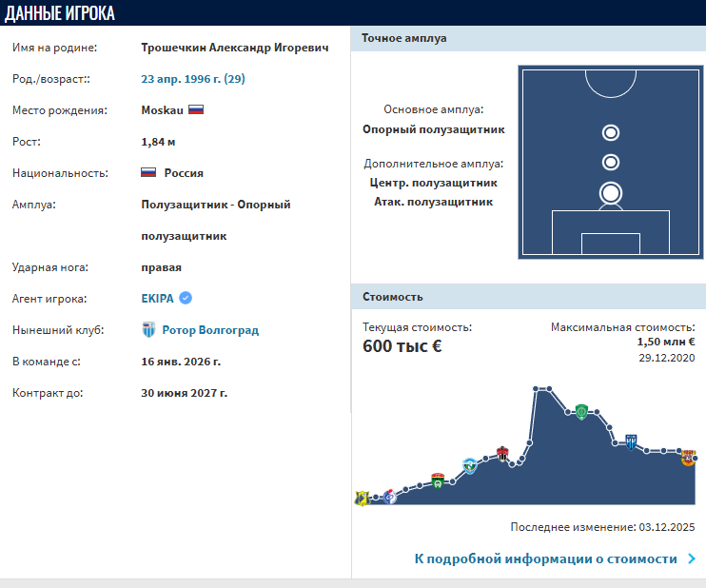Click the red-yellow crest at chart end
This screenshot has width=706, height=588.
[688, 459]
